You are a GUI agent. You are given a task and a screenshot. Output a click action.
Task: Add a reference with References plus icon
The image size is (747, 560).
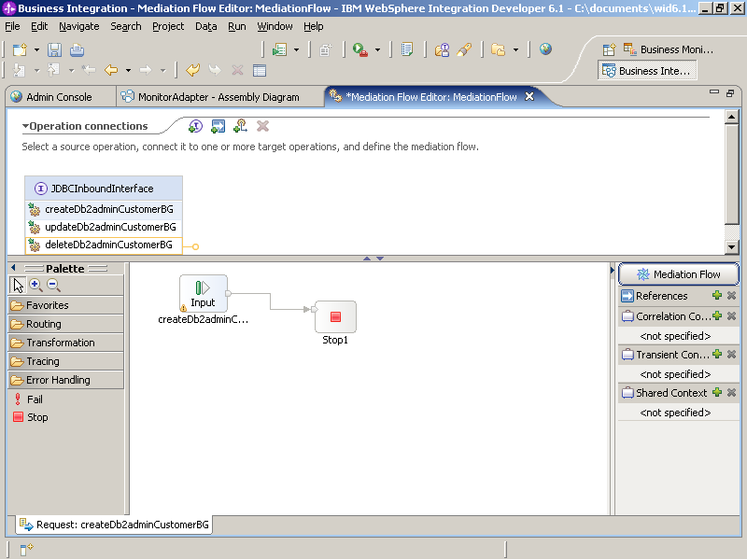pos(717,295)
